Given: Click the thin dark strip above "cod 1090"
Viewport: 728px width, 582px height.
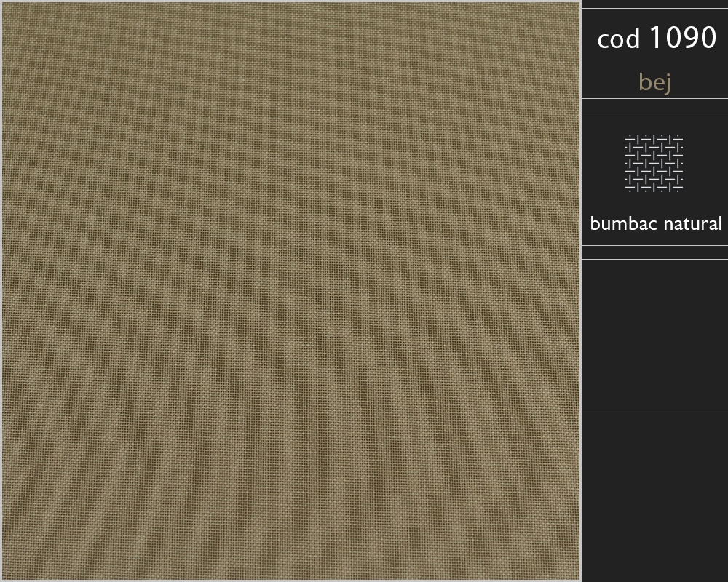Looking at the screenshot, I should (x=654, y=4).
